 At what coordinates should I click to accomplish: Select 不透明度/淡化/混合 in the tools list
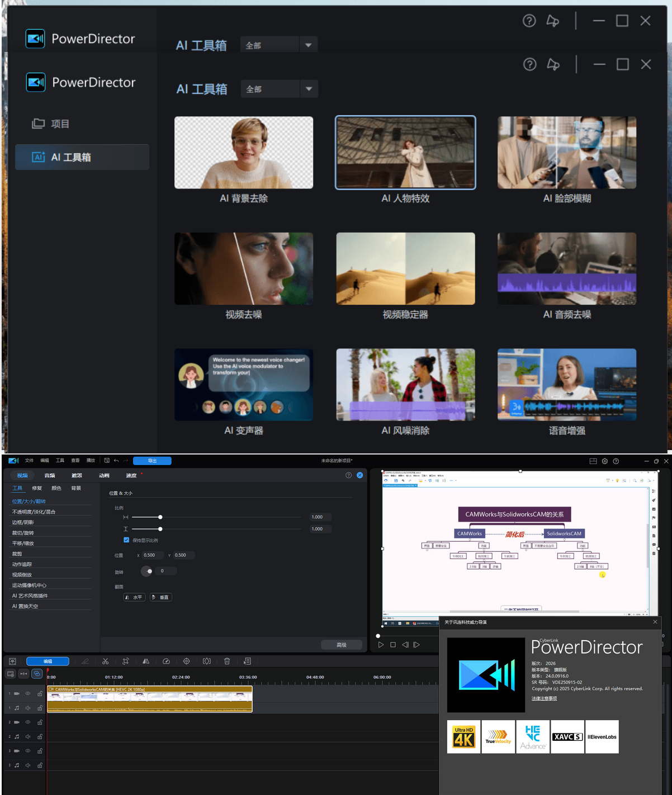(x=34, y=512)
